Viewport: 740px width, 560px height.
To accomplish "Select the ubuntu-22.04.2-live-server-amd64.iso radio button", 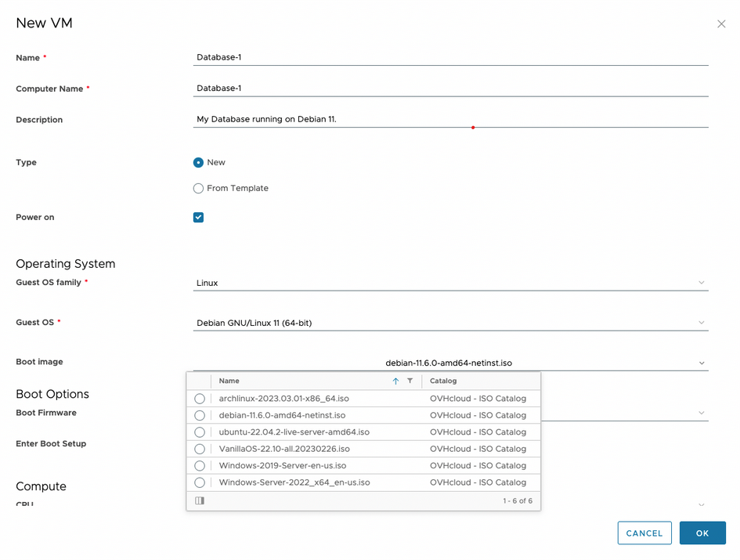I will pyautogui.click(x=200, y=432).
